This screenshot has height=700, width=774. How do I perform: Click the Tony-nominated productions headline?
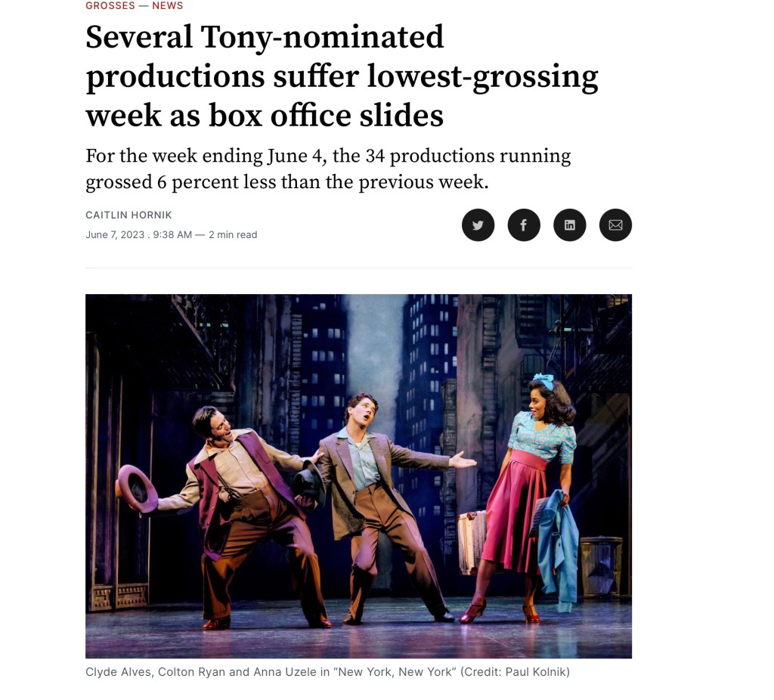pos(341,76)
